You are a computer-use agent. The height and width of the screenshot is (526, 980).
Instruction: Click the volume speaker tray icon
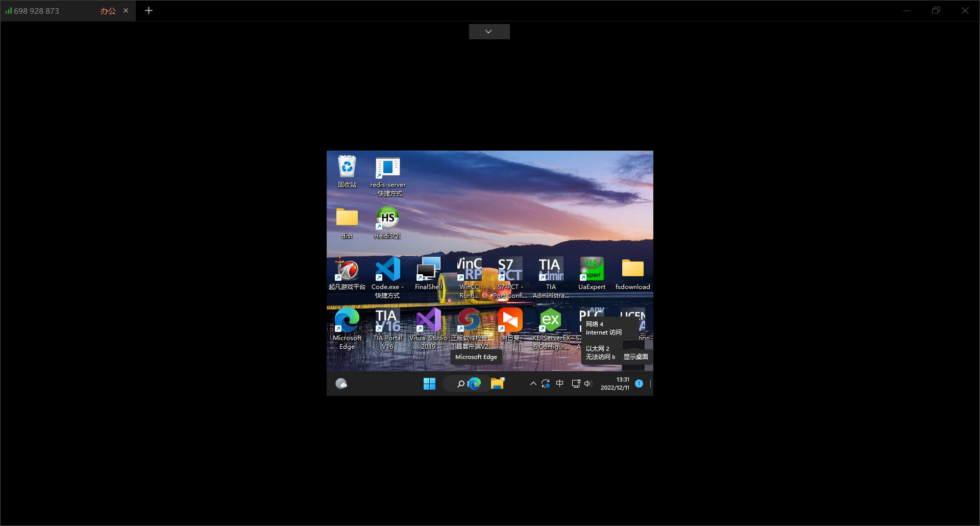pos(588,384)
